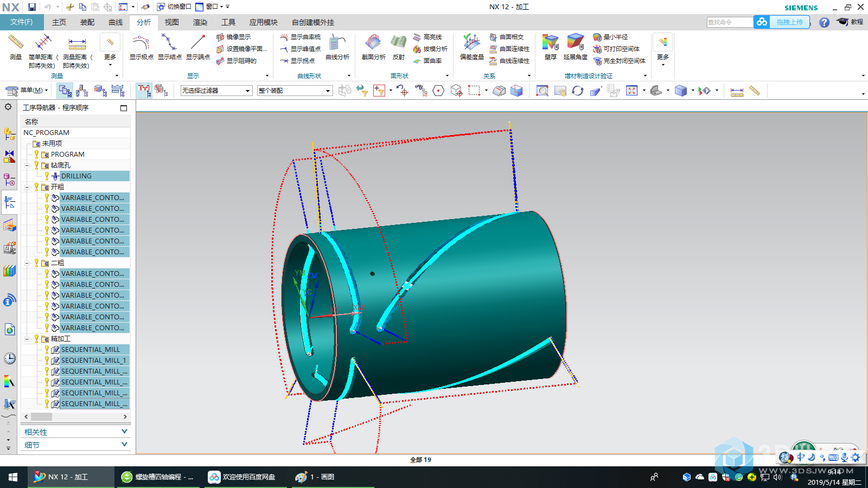Open 偏差度量 deviation gauge tool
The height and width of the screenshot is (488, 868).
click(471, 47)
